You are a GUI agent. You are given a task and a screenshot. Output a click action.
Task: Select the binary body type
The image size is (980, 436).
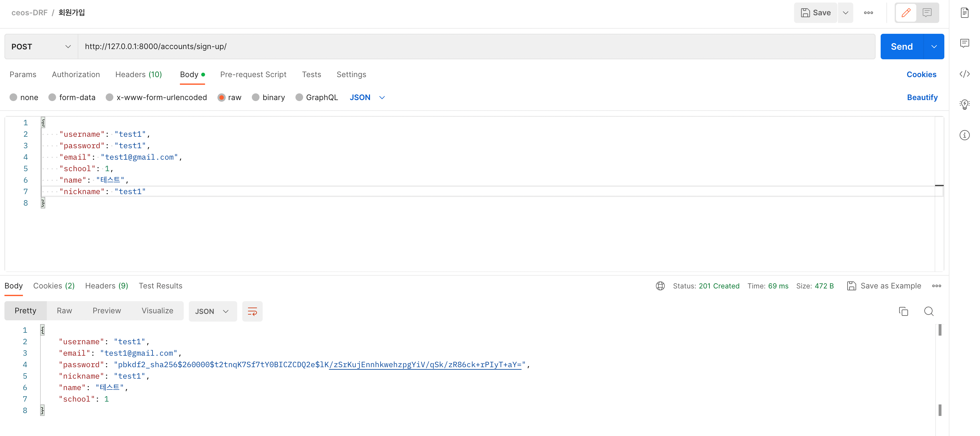click(x=268, y=98)
